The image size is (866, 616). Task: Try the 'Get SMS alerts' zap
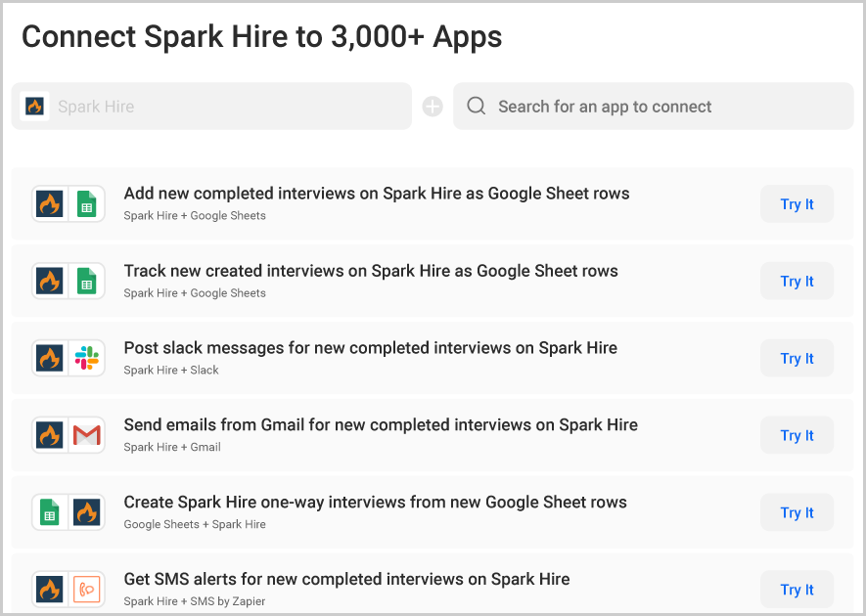click(797, 590)
